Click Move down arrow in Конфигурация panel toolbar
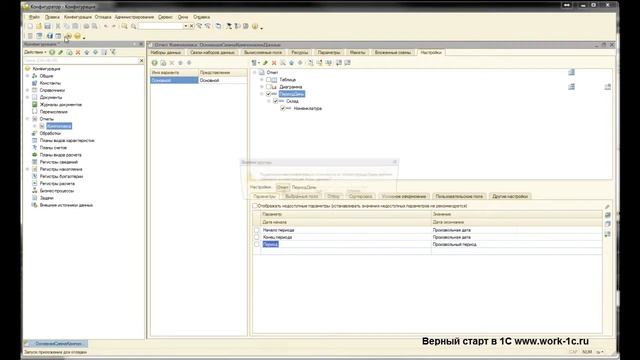Screen dimensions: 640x360 (96, 52)
